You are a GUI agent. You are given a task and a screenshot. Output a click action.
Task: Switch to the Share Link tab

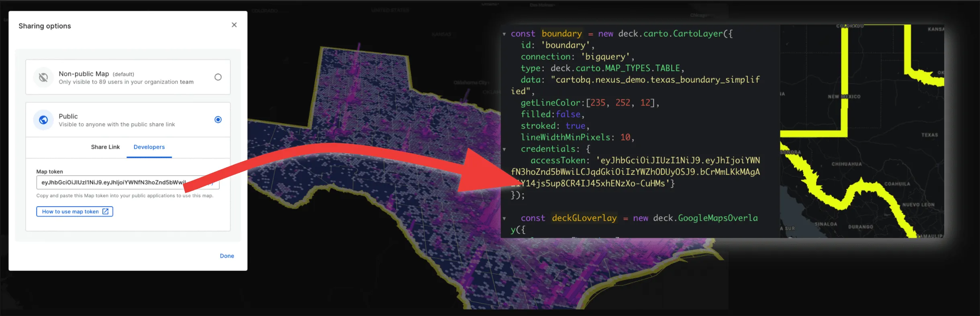105,147
